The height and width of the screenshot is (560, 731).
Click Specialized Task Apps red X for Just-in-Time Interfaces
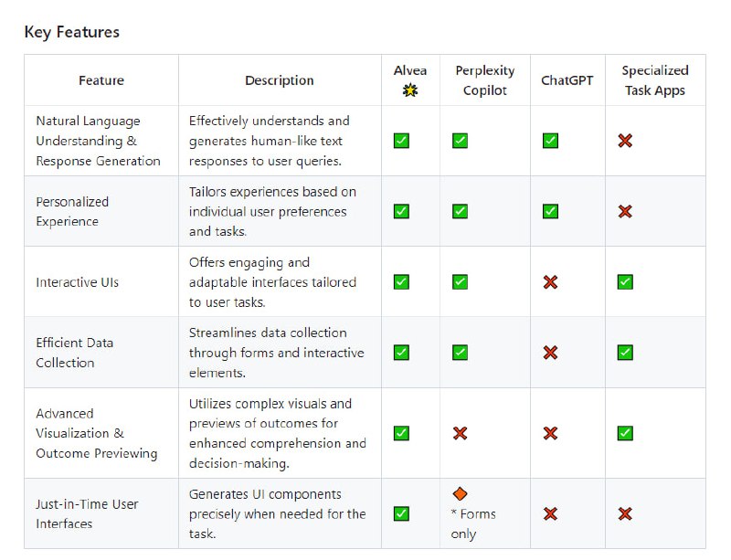pos(625,514)
